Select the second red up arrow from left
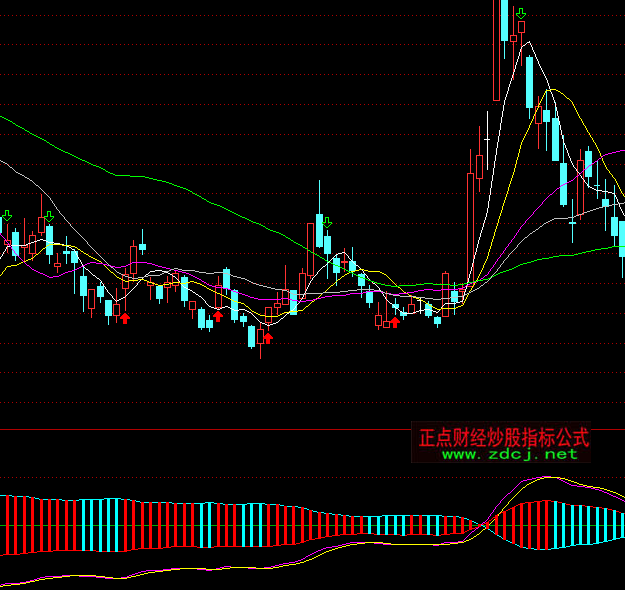 [x=217, y=316]
